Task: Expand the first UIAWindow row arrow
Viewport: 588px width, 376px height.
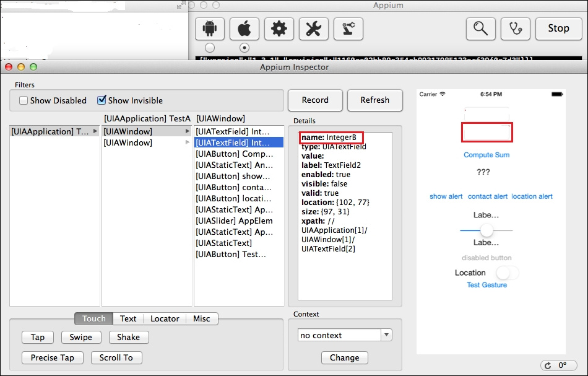Action: [188, 131]
